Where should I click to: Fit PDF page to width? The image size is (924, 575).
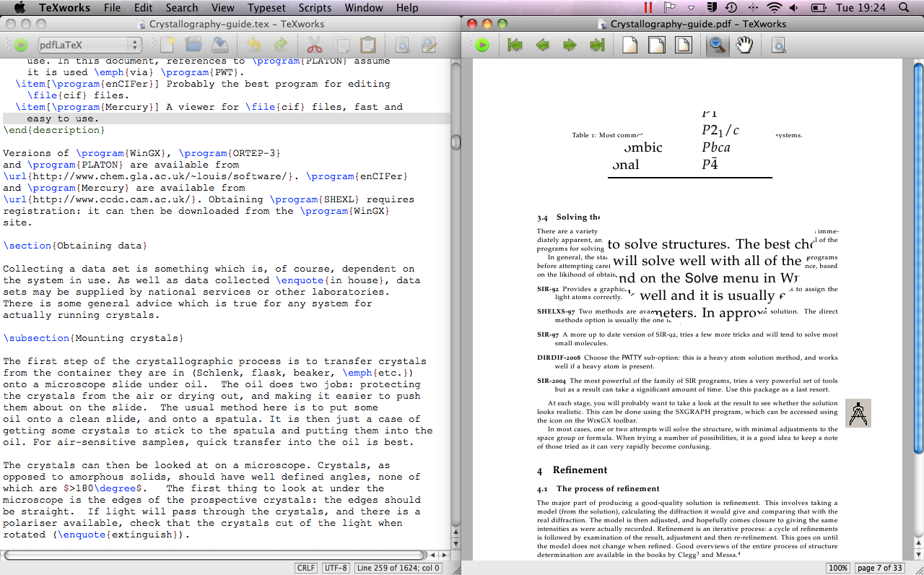656,46
